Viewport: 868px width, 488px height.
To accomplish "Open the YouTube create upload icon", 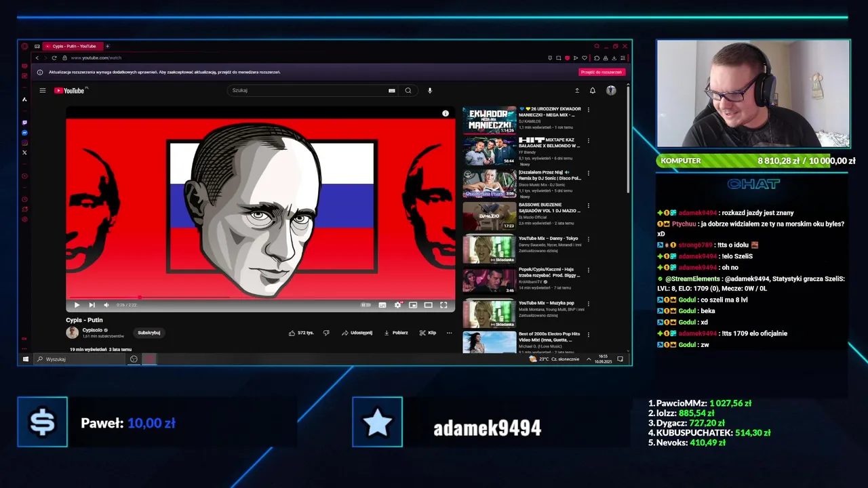I will click(x=577, y=90).
